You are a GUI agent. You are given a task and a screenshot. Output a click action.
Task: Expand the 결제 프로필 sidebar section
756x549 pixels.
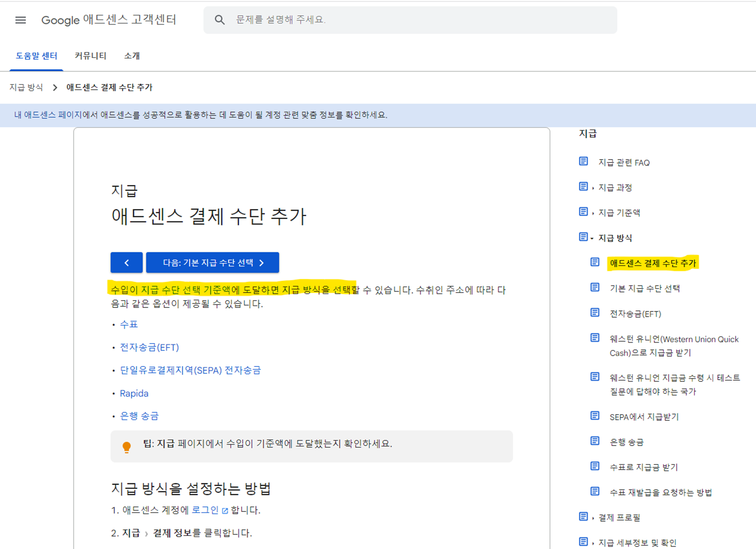tap(619, 518)
